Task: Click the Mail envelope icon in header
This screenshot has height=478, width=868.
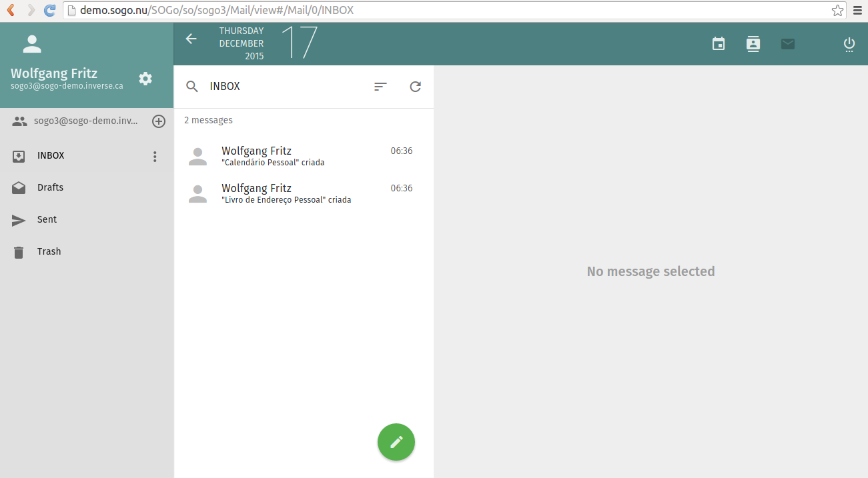Action: [x=788, y=44]
